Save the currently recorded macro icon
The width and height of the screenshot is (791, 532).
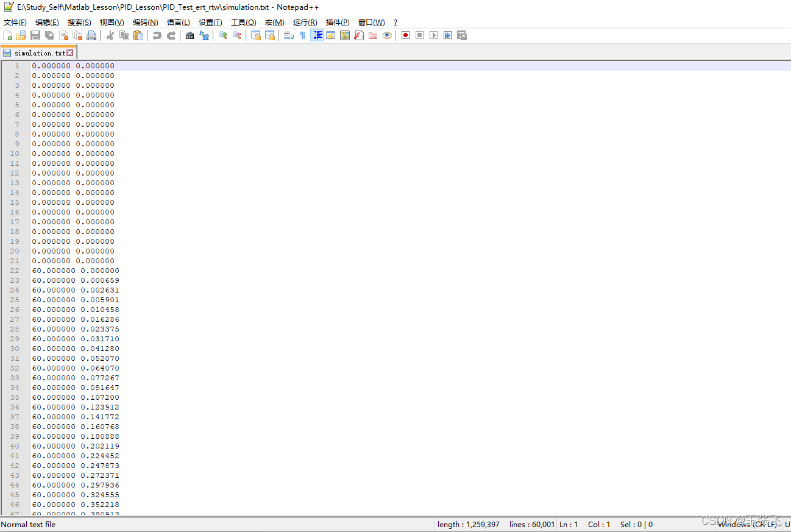pos(461,35)
